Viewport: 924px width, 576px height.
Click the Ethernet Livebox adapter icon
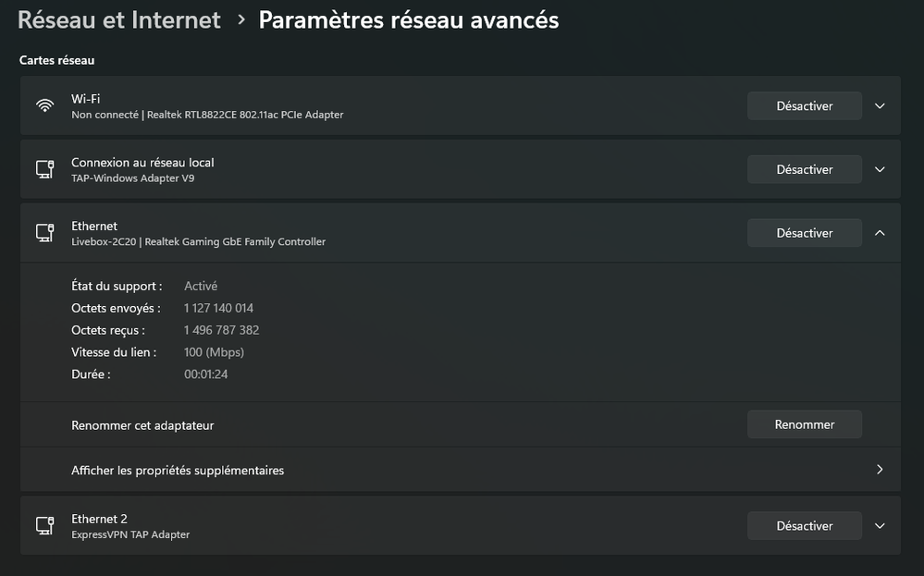click(x=44, y=233)
